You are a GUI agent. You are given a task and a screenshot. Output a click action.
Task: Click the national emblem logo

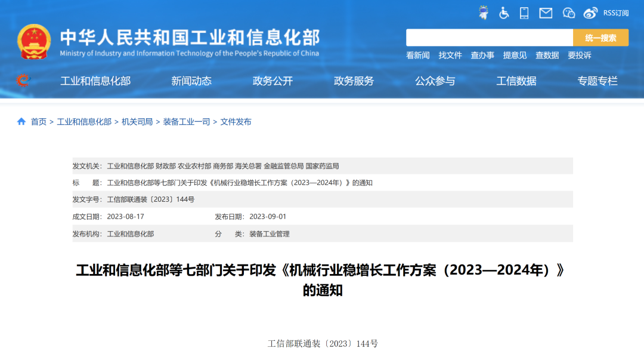pyautogui.click(x=34, y=42)
